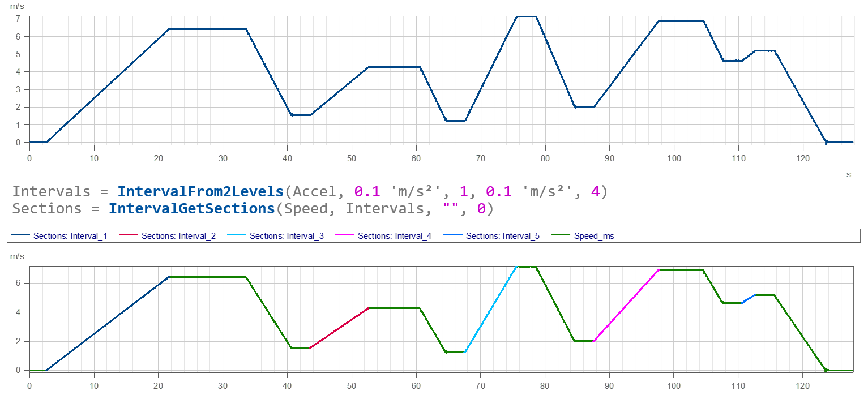868x395 pixels.
Task: Click the Sections: Interval_5 legend label
Action: click(503, 236)
